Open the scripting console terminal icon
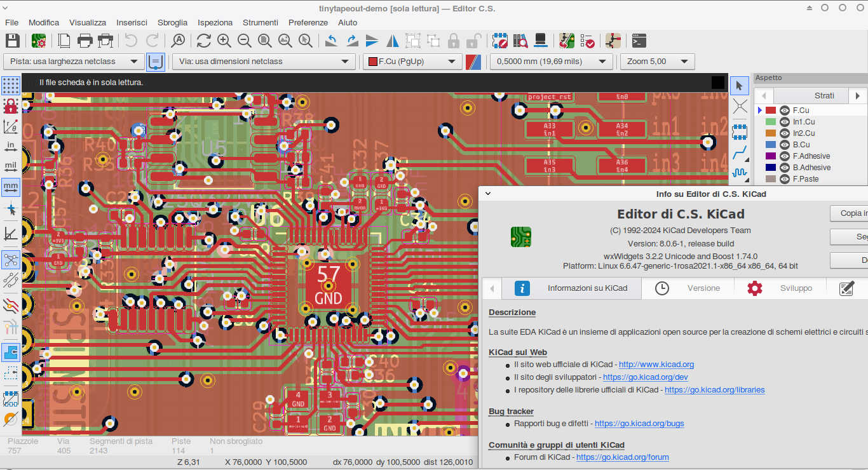This screenshot has width=868, height=470. (x=639, y=41)
